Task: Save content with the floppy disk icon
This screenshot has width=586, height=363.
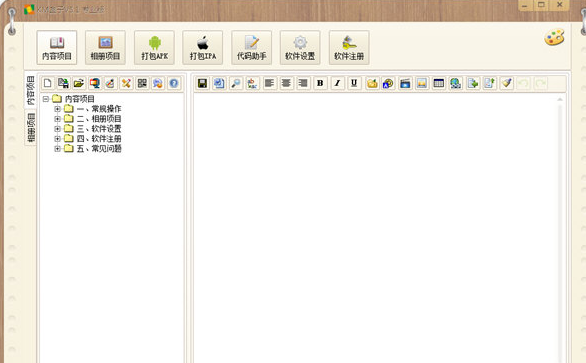Action: click(x=203, y=83)
